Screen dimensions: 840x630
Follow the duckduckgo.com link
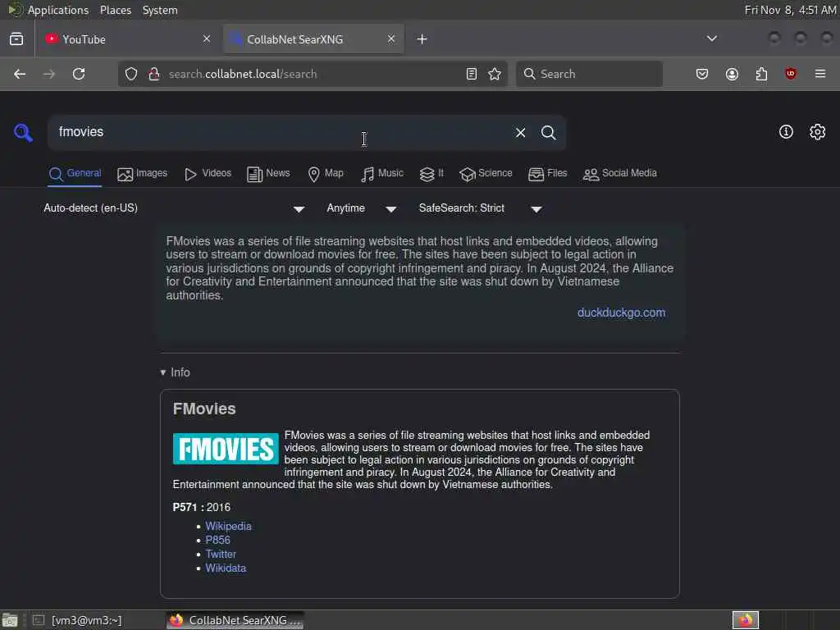coord(622,313)
